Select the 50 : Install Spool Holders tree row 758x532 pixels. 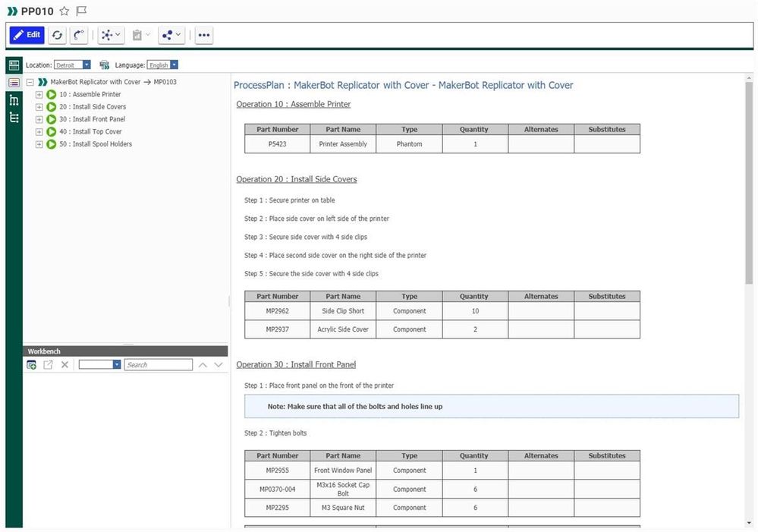tap(96, 144)
